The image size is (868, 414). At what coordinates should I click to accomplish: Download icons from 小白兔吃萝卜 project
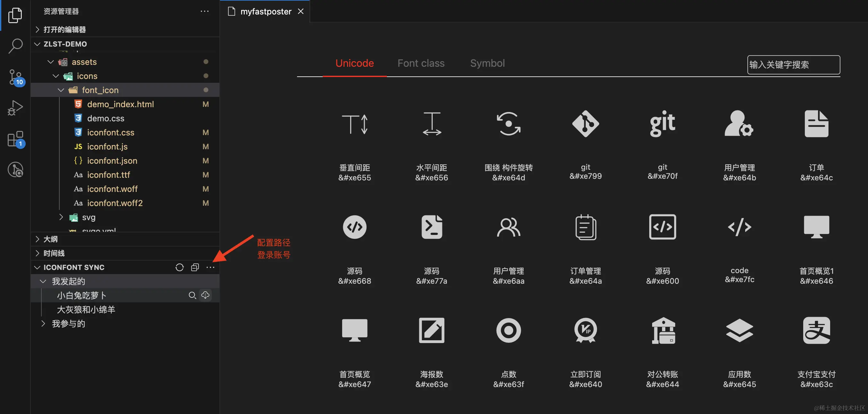coord(205,295)
